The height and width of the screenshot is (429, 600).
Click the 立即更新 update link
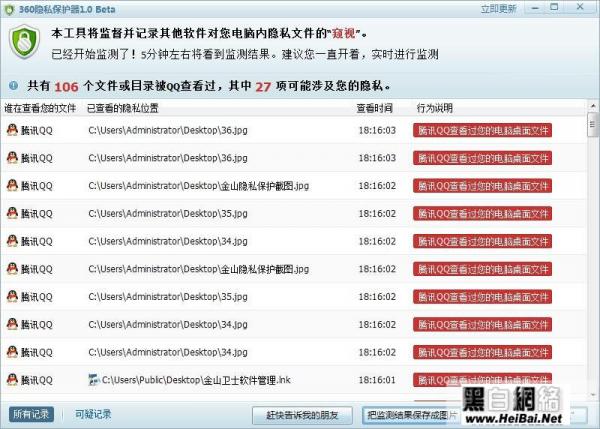coord(498,9)
